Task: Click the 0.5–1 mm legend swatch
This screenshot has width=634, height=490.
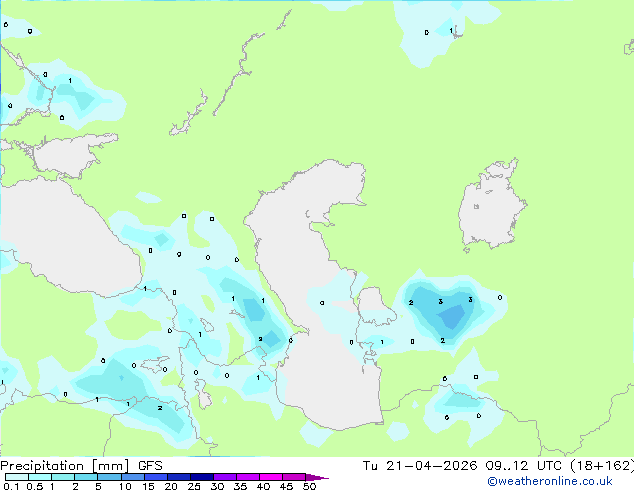Action: [40, 477]
